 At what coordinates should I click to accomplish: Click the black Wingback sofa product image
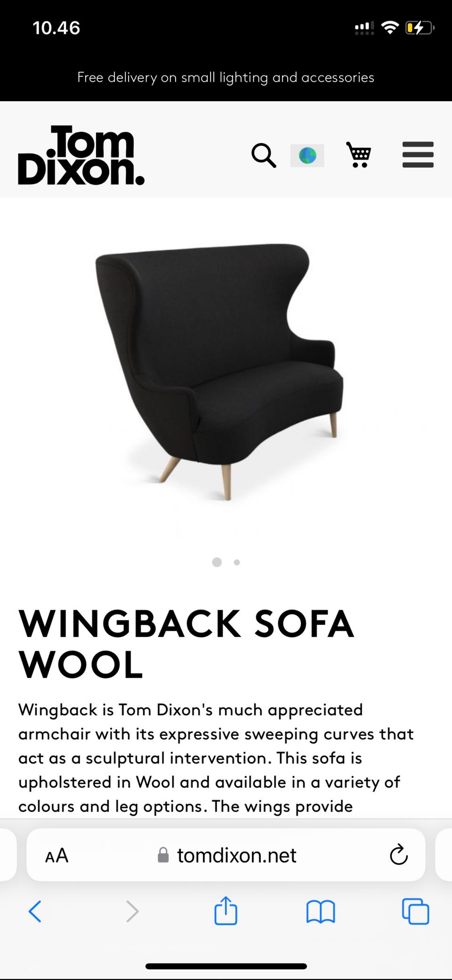tap(219, 372)
